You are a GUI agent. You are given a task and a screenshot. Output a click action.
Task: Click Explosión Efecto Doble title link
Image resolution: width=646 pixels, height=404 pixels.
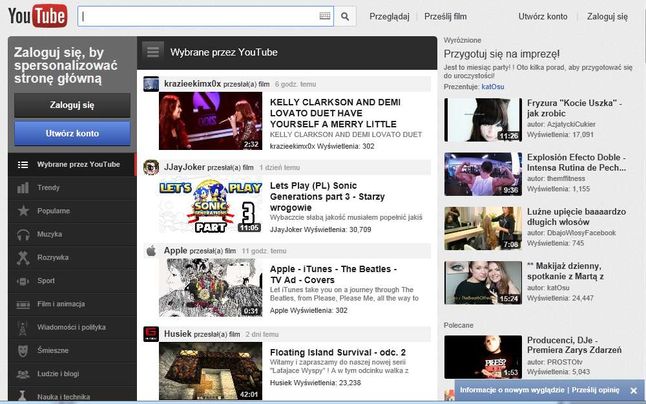576,162
